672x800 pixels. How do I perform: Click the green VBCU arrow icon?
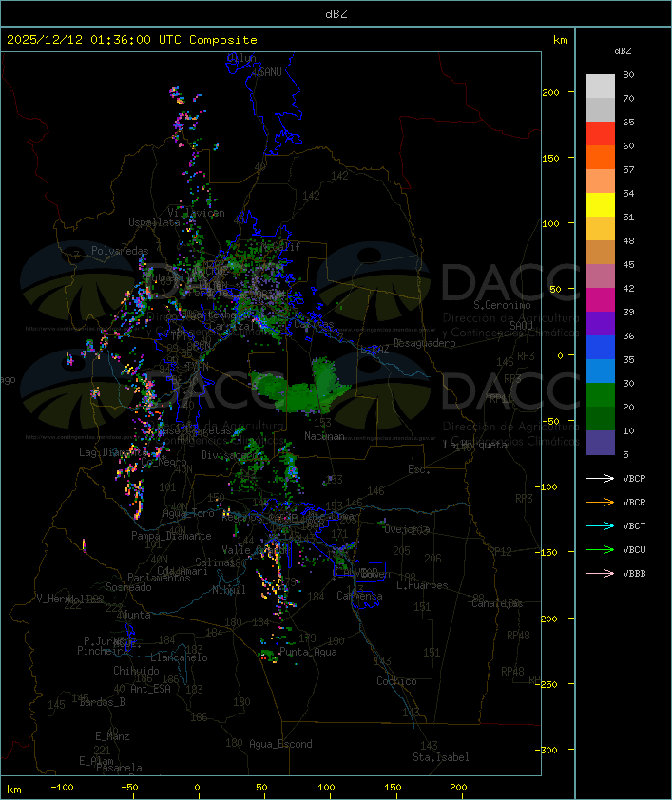click(x=600, y=549)
